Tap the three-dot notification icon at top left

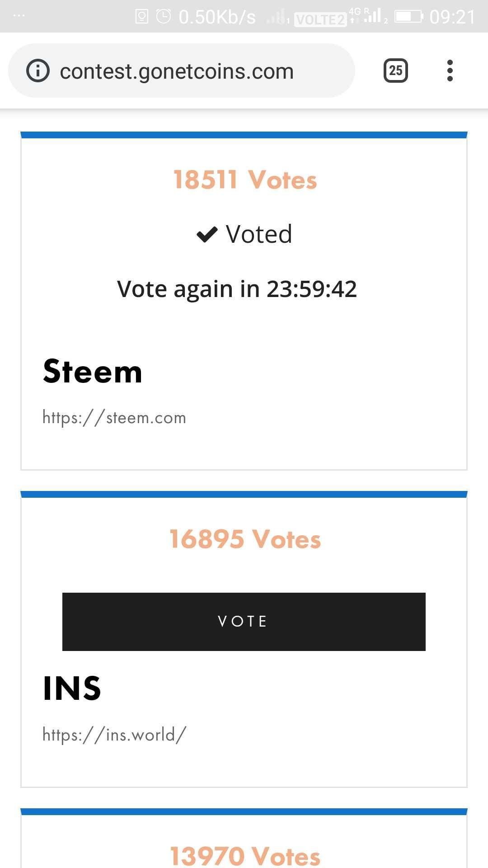(19, 16)
